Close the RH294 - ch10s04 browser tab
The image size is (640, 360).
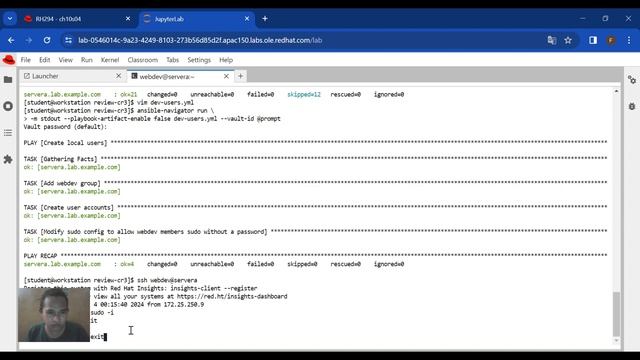coord(128,19)
